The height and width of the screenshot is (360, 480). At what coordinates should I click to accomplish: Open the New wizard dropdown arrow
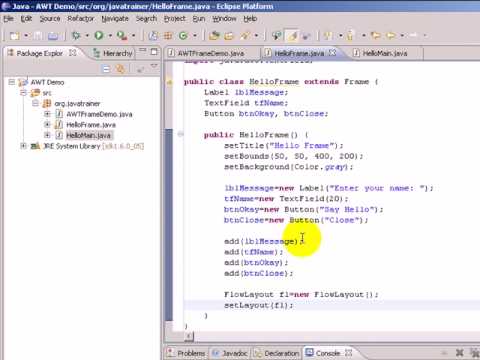click(26, 35)
